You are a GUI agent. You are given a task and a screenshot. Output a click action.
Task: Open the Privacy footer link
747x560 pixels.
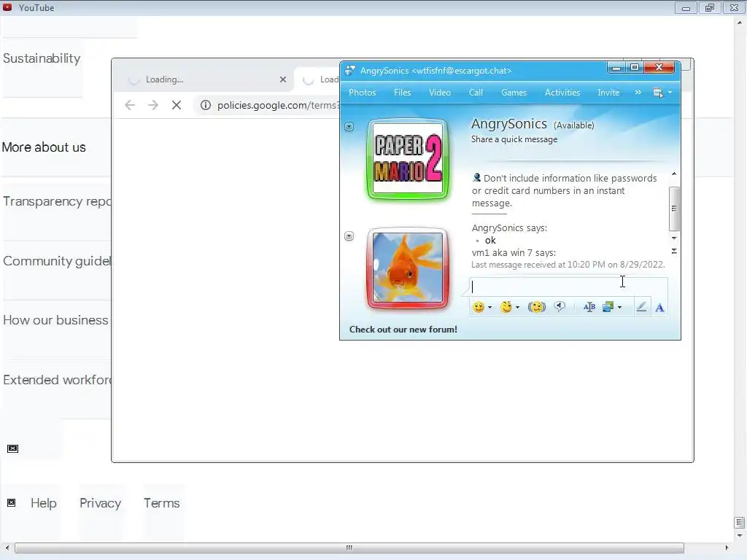100,503
